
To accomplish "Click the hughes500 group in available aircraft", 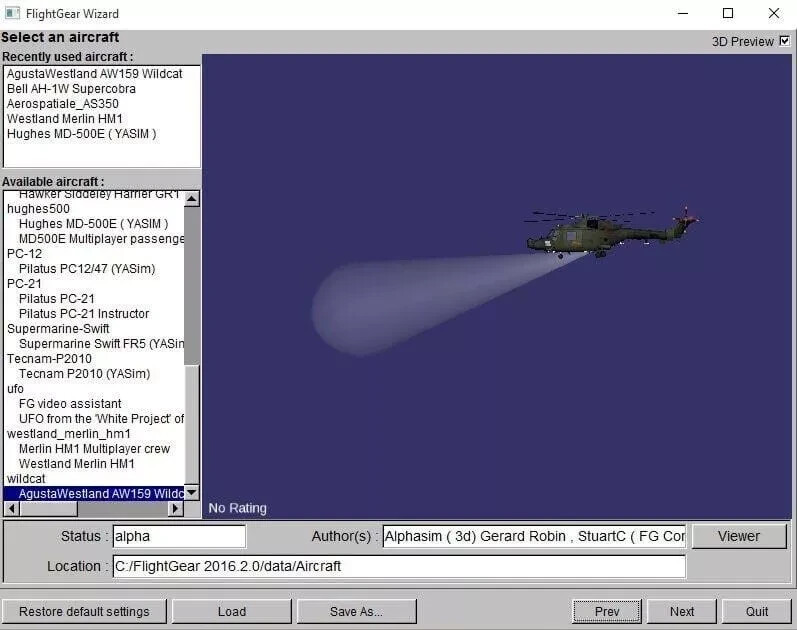I will click(x=38, y=209).
